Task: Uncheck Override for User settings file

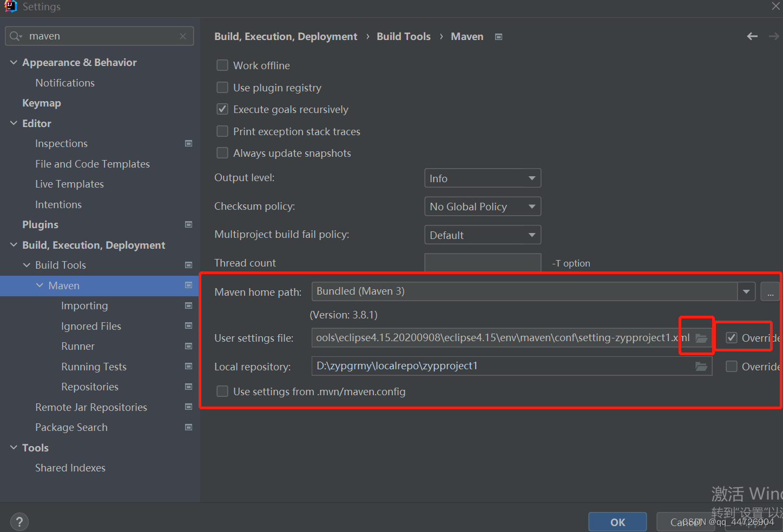Action: [x=732, y=338]
